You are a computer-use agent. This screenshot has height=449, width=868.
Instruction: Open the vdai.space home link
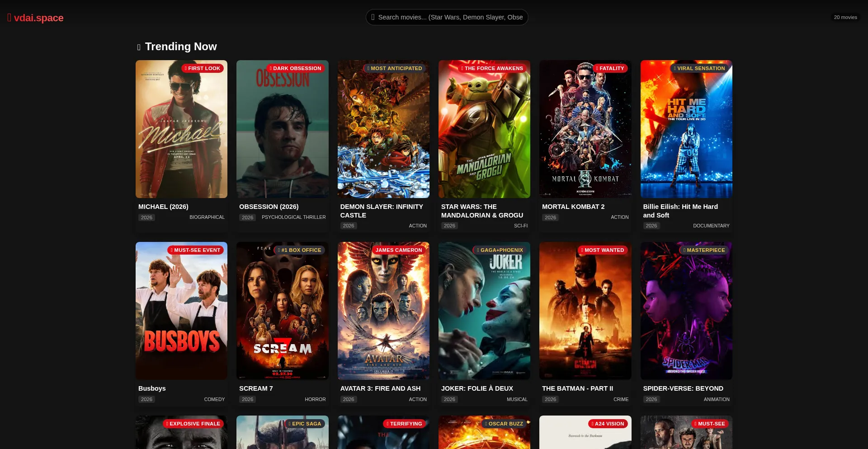coord(35,18)
